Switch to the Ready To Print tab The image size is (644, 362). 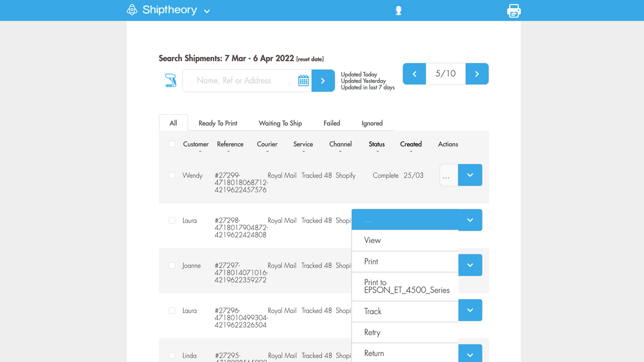pyautogui.click(x=217, y=123)
